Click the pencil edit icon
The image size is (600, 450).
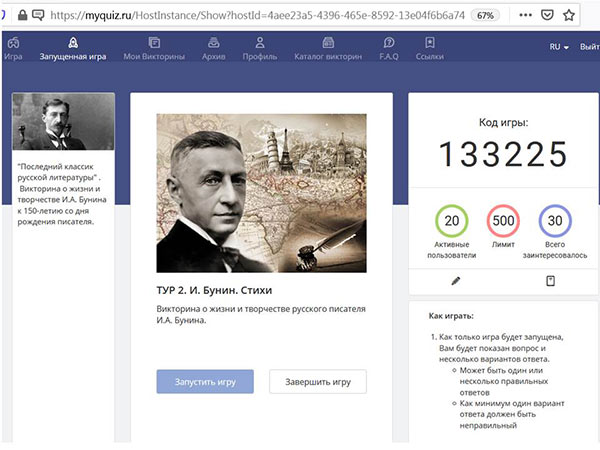click(456, 281)
